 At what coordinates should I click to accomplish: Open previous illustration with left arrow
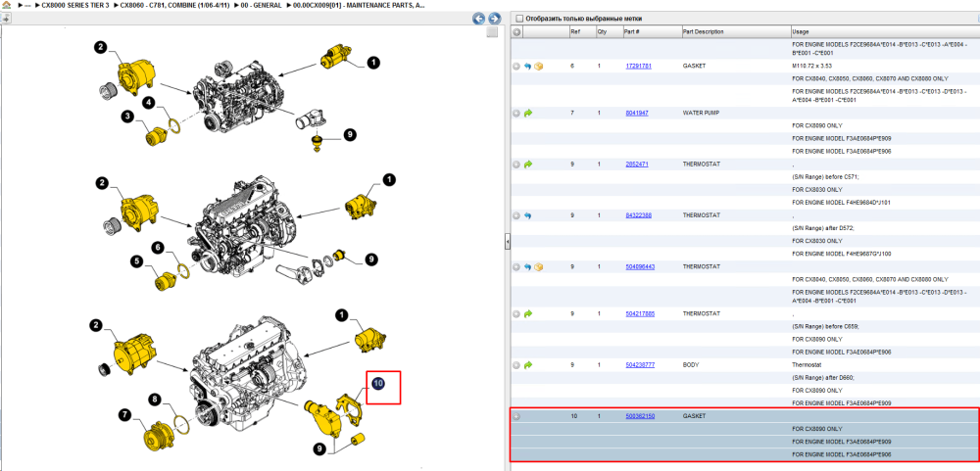(x=479, y=19)
